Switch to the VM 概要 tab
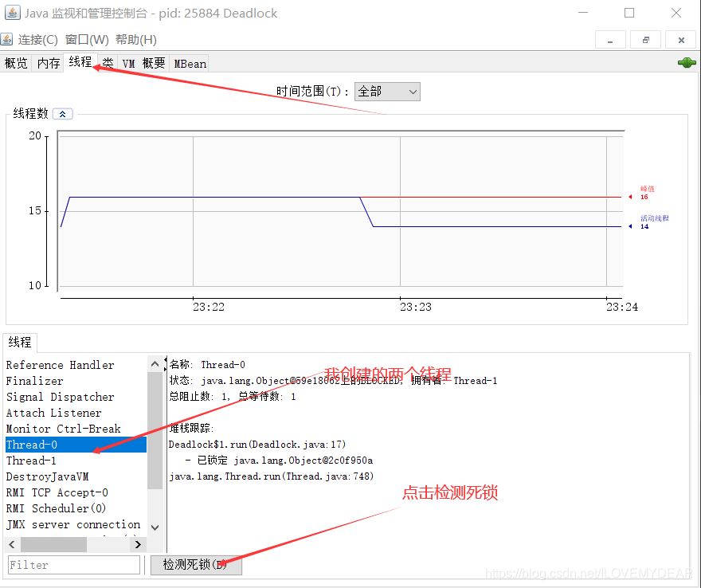701x588 pixels. point(144,64)
